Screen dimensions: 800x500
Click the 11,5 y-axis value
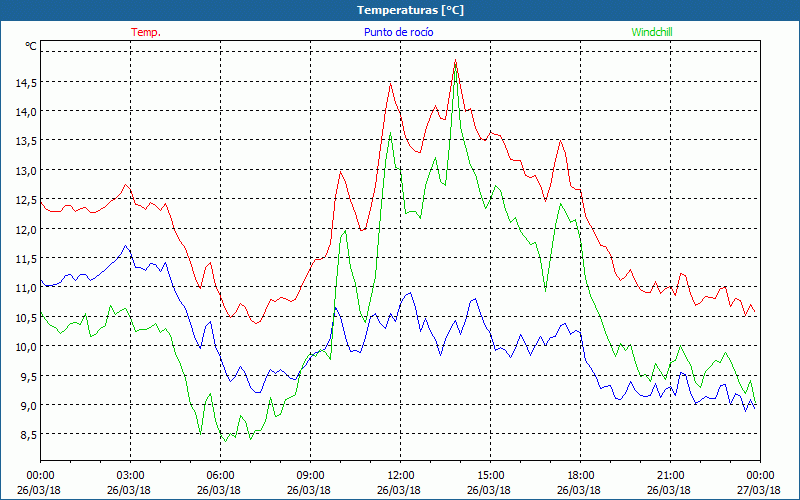point(27,259)
